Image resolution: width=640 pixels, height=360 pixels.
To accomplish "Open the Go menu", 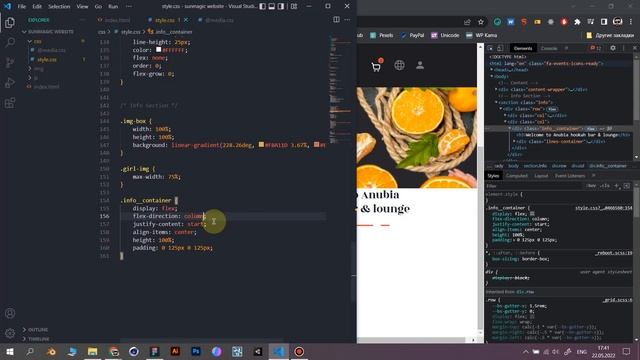I will (98, 7).
